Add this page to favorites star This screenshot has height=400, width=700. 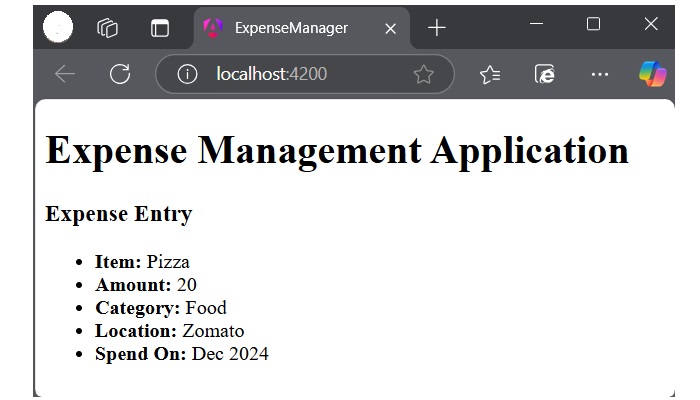point(423,74)
